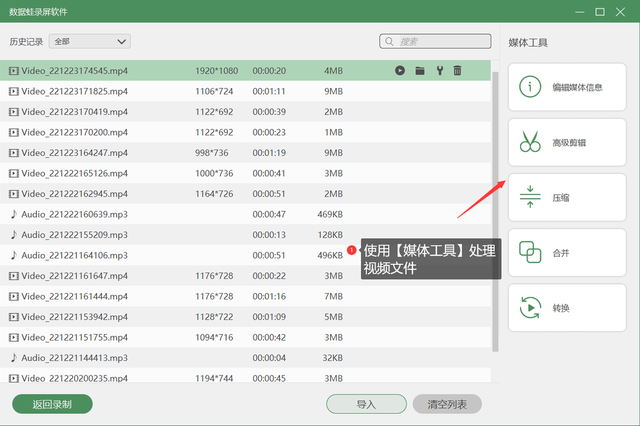Screen dimensions: 640x426
Task: Select the Video_221221161647.mp4 row
Action: [245, 276]
